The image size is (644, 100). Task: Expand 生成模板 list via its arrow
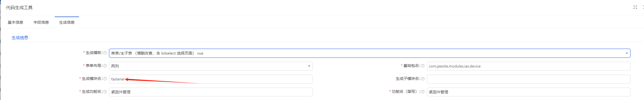627,53
